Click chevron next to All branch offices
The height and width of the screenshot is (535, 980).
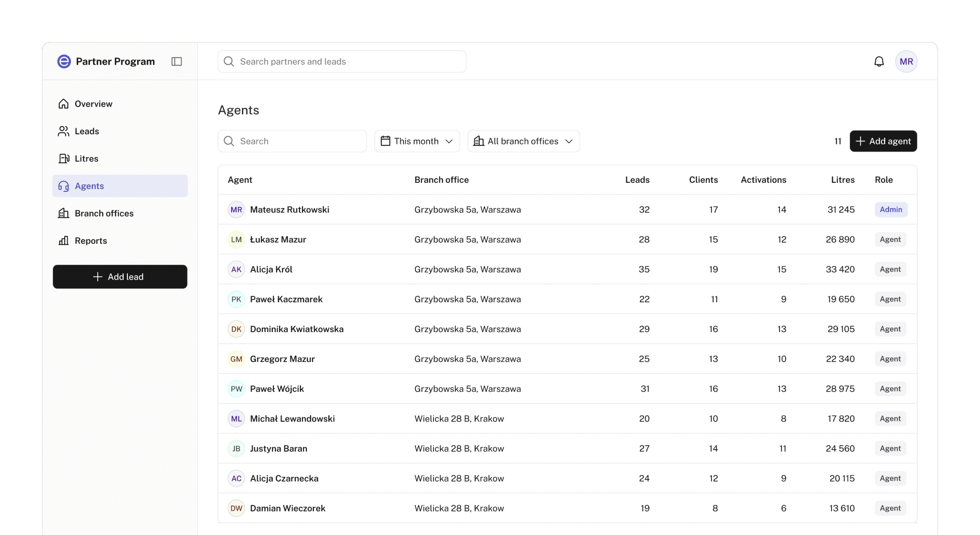click(569, 141)
